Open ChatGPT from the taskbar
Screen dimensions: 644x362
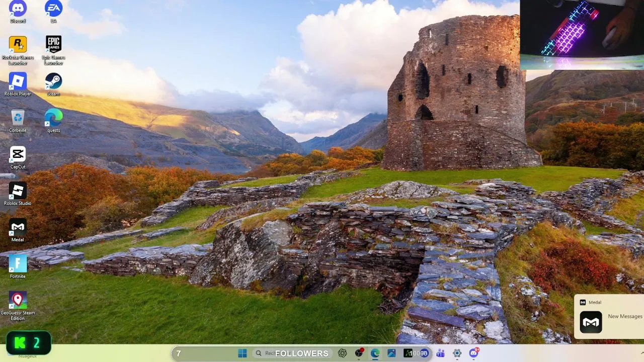pos(343,353)
